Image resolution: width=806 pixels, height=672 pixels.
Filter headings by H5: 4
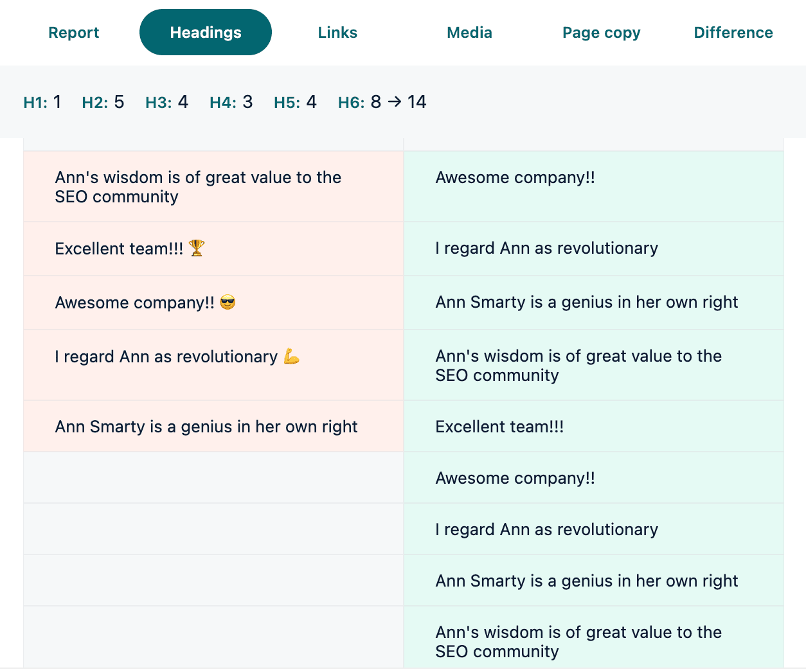pos(295,102)
